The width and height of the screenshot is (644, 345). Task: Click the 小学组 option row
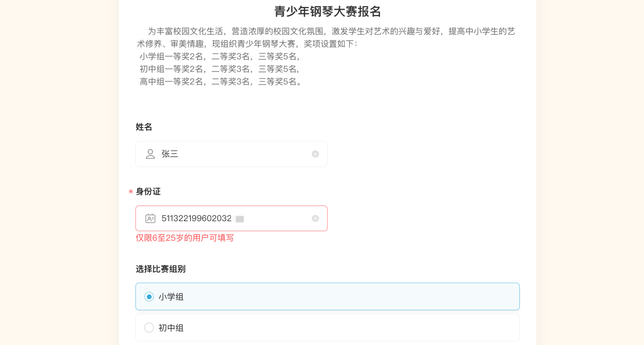click(x=328, y=297)
